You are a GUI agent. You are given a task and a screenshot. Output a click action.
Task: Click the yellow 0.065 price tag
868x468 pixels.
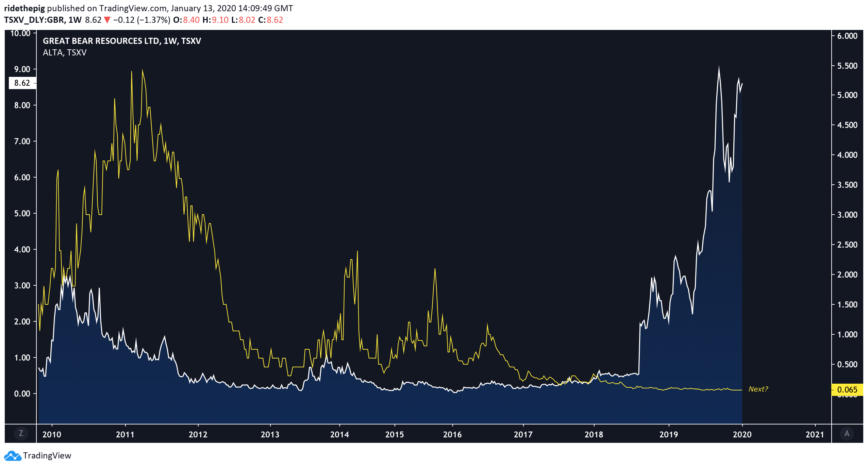coord(847,389)
